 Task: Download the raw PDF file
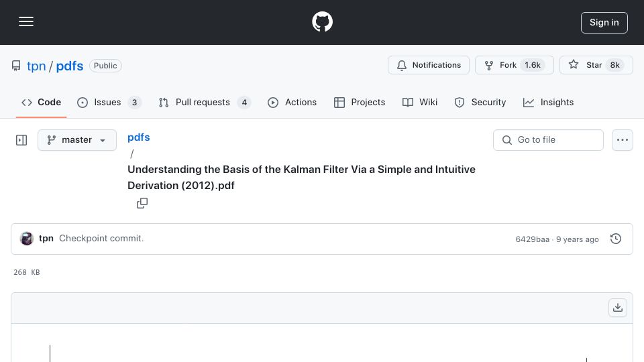(x=618, y=308)
